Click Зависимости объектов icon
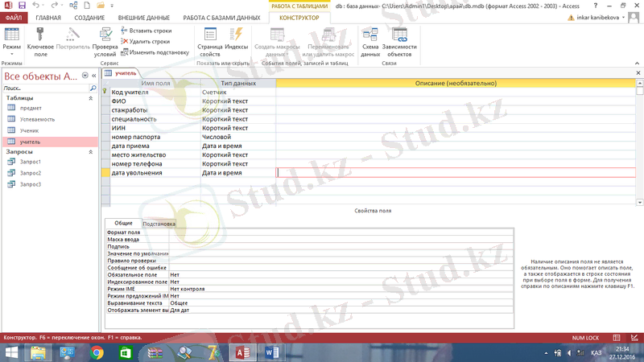 (400, 35)
